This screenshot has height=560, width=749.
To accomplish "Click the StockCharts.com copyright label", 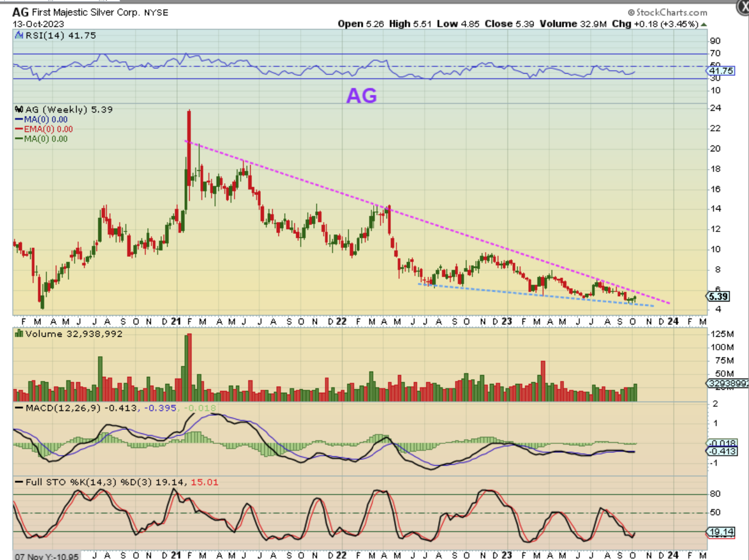I will [x=667, y=12].
